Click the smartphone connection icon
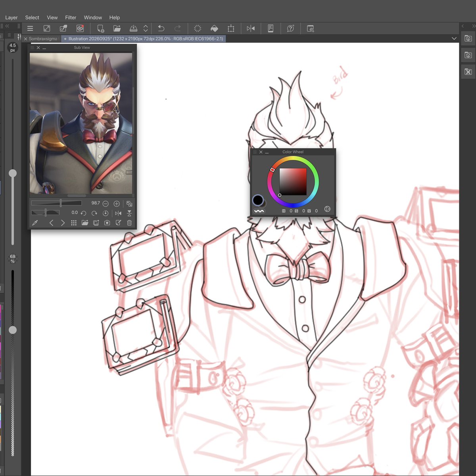The image size is (476, 476). (x=271, y=29)
